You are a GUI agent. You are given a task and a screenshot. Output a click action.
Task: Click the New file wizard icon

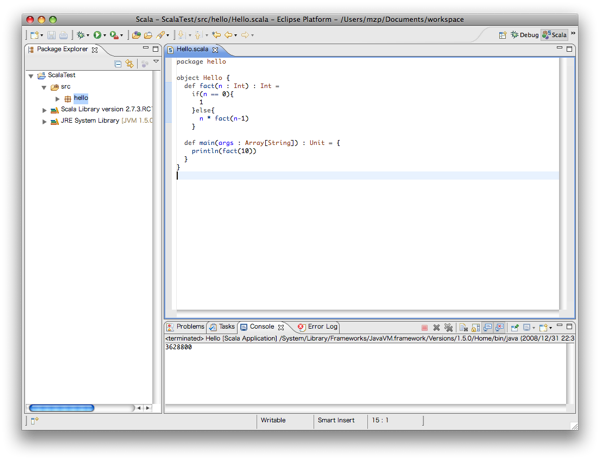pos(34,35)
